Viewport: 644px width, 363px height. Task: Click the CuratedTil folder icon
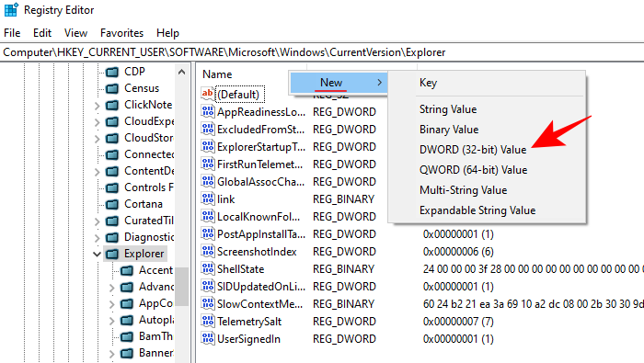coord(112,221)
